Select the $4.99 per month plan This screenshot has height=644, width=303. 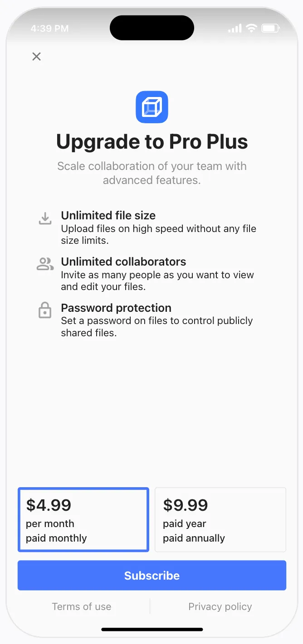(x=83, y=520)
